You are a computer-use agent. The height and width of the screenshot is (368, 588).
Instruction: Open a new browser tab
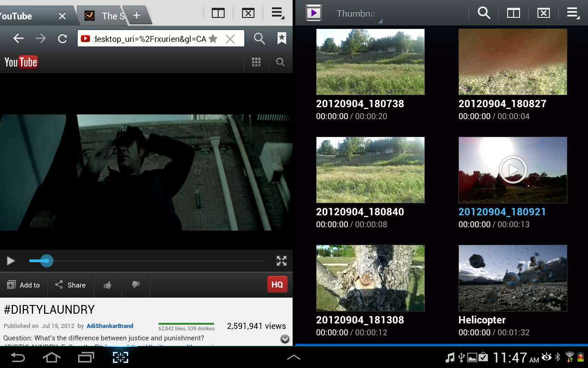tap(136, 15)
